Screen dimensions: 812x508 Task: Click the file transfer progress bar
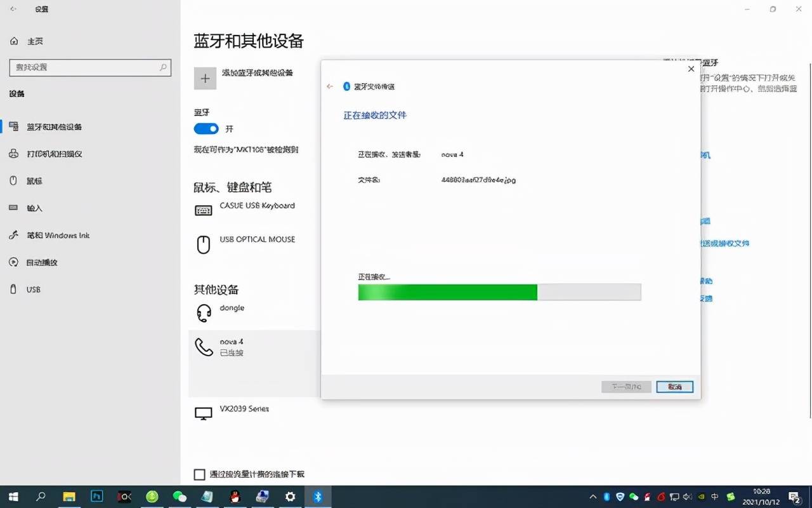tap(499, 291)
